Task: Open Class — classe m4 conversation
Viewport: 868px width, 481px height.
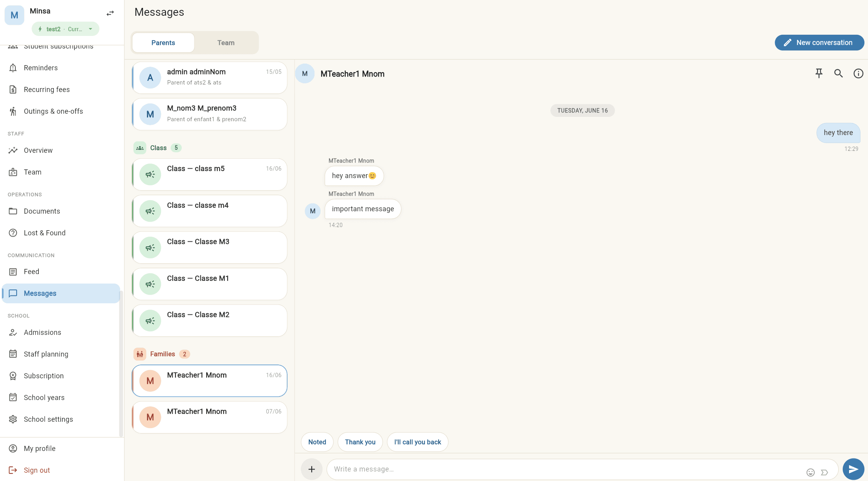Action: pos(209,211)
